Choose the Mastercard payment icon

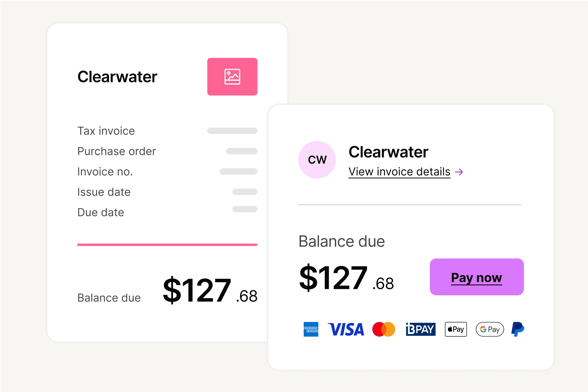tap(383, 329)
